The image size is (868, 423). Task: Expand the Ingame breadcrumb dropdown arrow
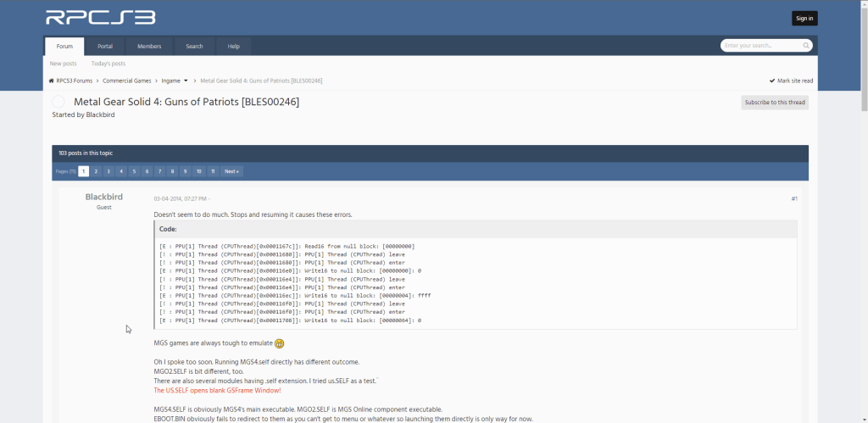click(x=186, y=81)
